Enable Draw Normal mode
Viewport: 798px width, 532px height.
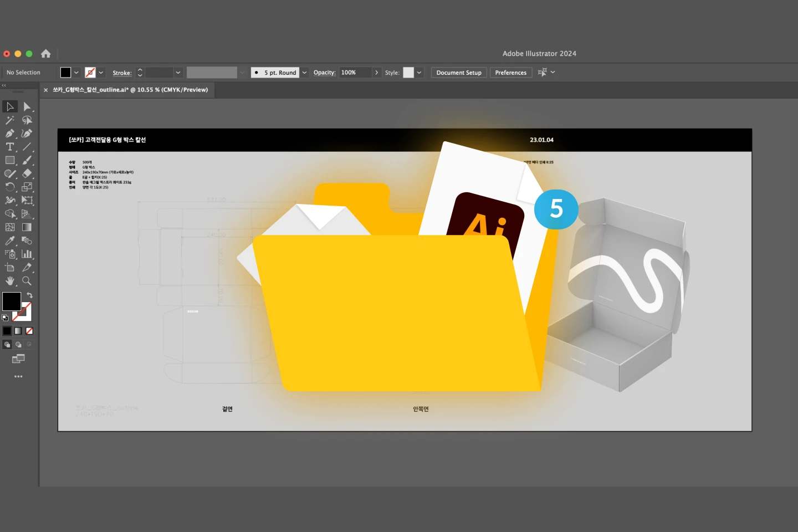pyautogui.click(x=7, y=344)
